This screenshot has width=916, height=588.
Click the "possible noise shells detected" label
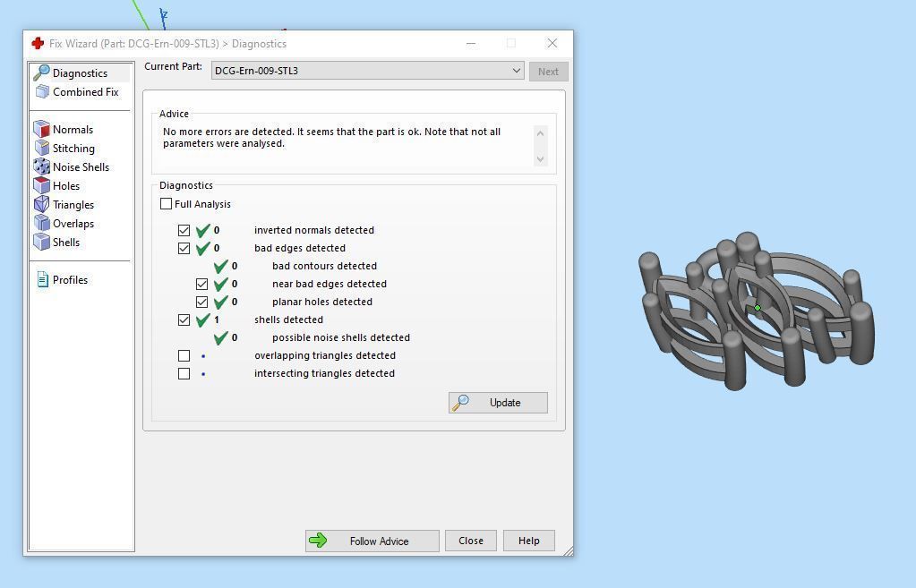pyautogui.click(x=341, y=337)
